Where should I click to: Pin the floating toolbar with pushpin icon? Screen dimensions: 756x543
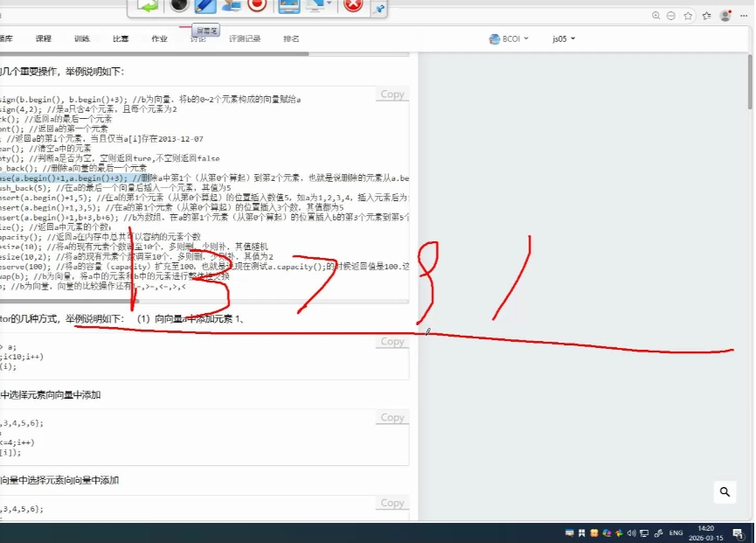(x=378, y=8)
